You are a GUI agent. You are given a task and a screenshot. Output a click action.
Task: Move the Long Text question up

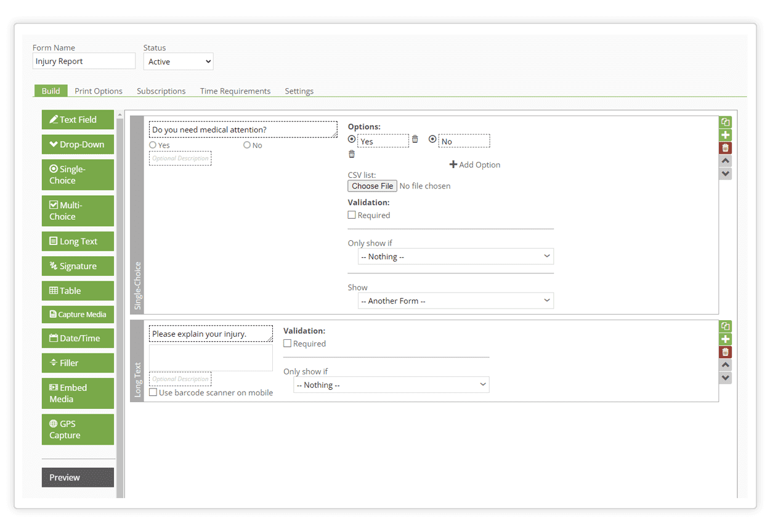(x=725, y=365)
